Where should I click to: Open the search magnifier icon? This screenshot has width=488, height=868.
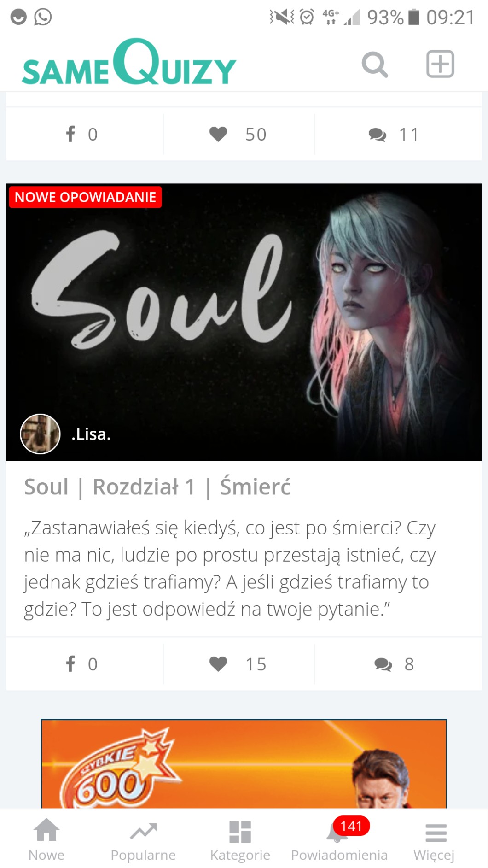click(x=375, y=65)
